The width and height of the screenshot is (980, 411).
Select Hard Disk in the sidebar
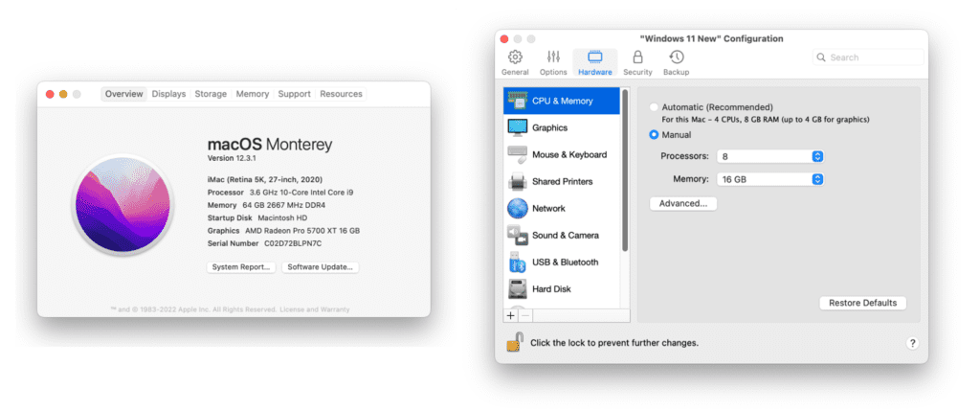pos(550,288)
